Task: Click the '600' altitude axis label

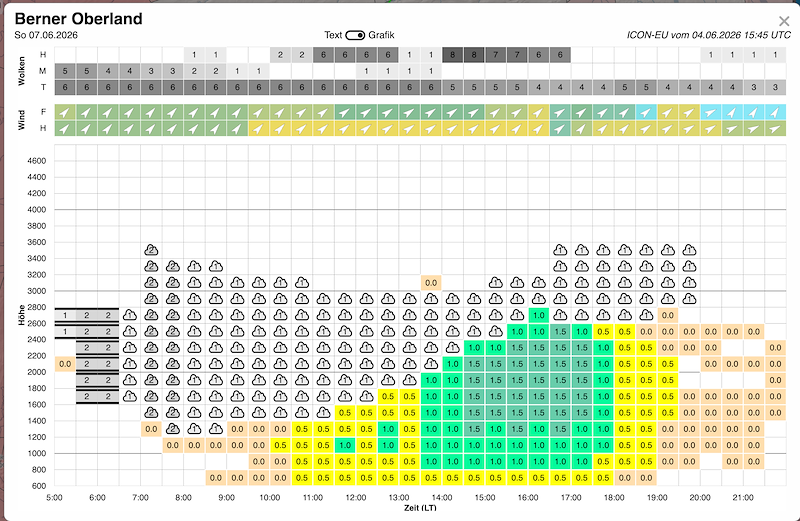Action: point(39,486)
